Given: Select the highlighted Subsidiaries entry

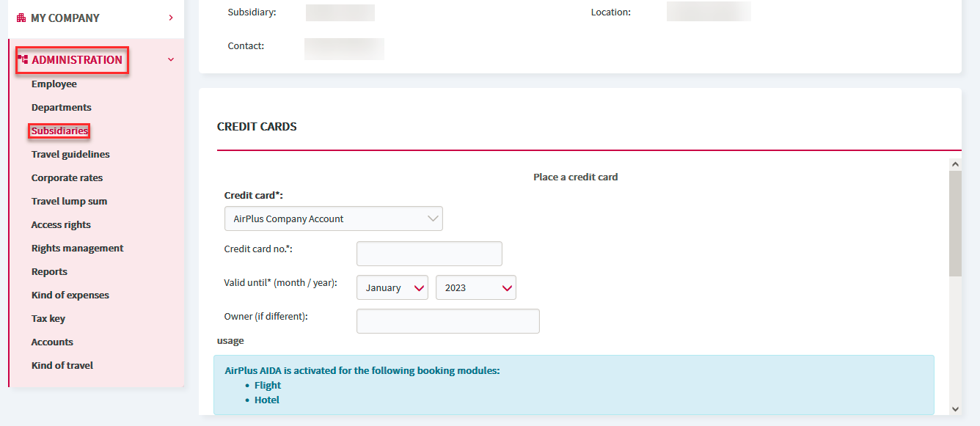Looking at the screenshot, I should (59, 131).
